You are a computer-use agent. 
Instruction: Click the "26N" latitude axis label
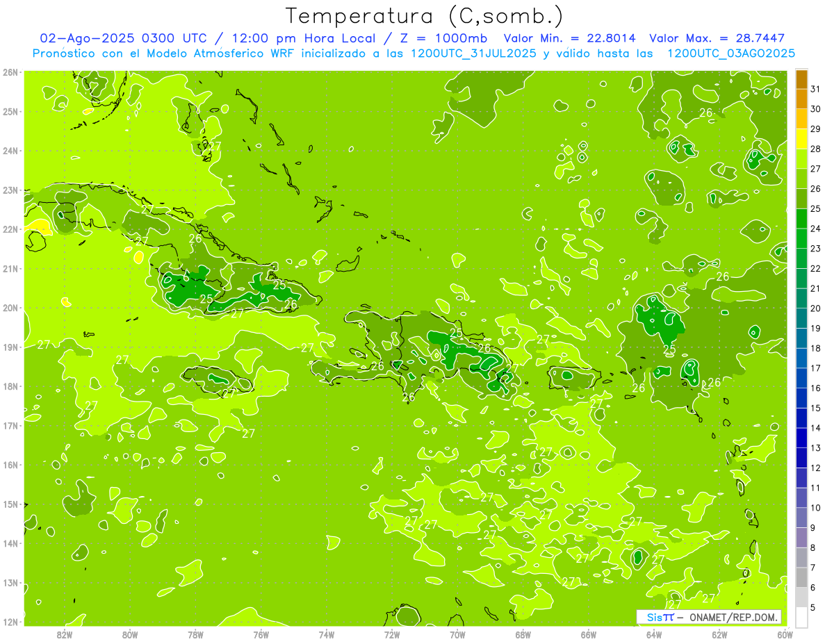[x=10, y=72]
